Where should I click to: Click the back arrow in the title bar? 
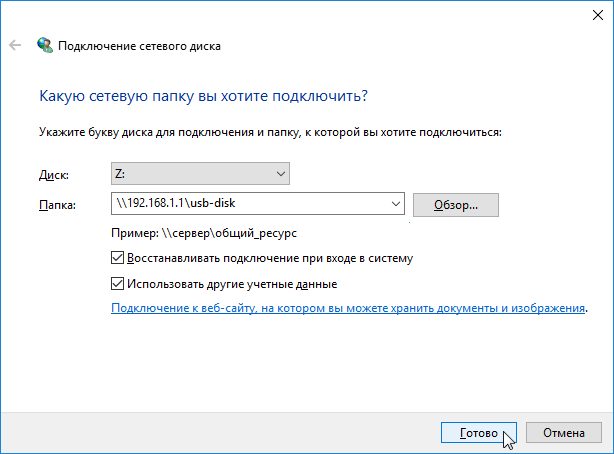point(15,45)
